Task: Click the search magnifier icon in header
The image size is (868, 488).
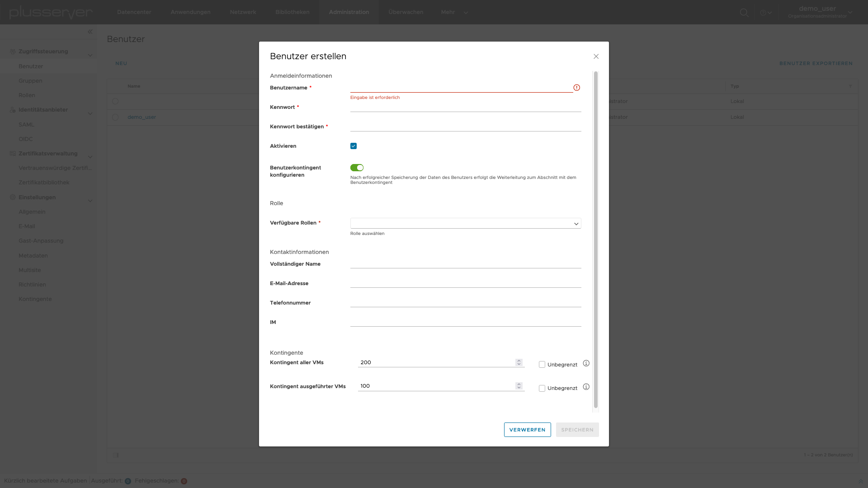Action: tap(744, 13)
